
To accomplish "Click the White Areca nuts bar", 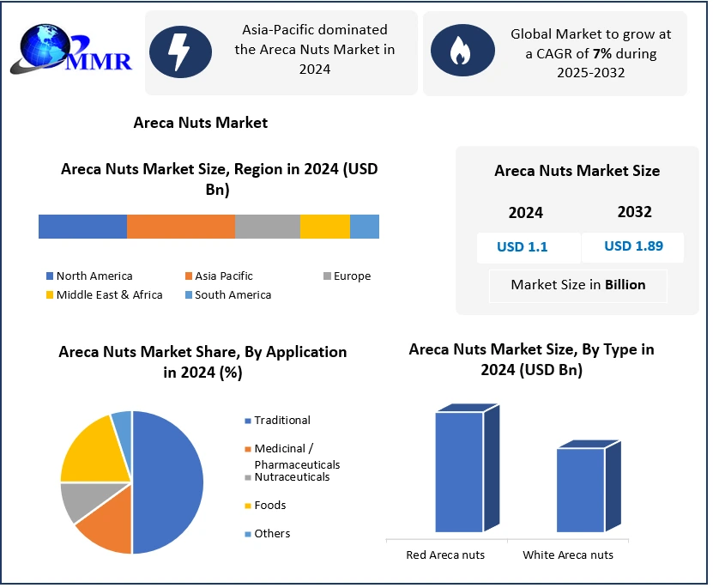I will (580, 488).
